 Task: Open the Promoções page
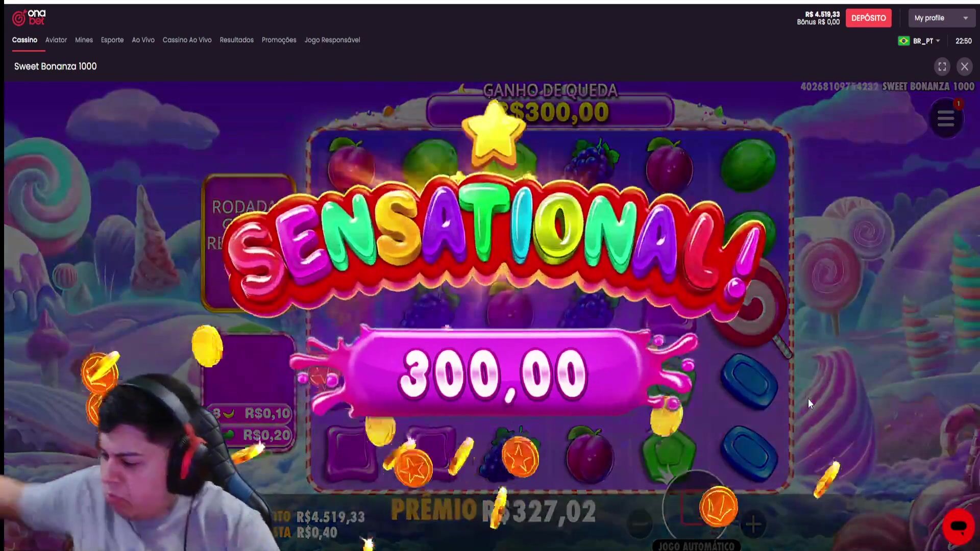pyautogui.click(x=279, y=40)
